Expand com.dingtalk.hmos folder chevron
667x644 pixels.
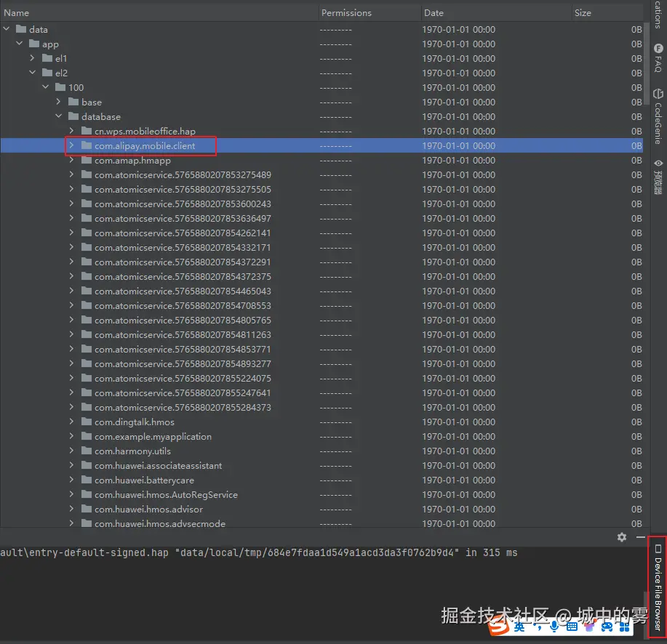tap(71, 422)
